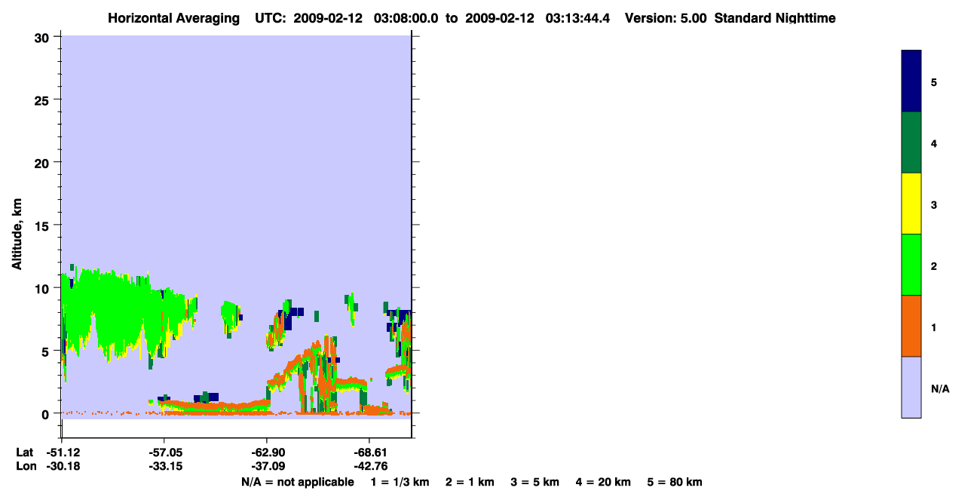Click the dark blue legend swatch for 5
The height and width of the screenshot is (503, 980).
tap(911, 81)
